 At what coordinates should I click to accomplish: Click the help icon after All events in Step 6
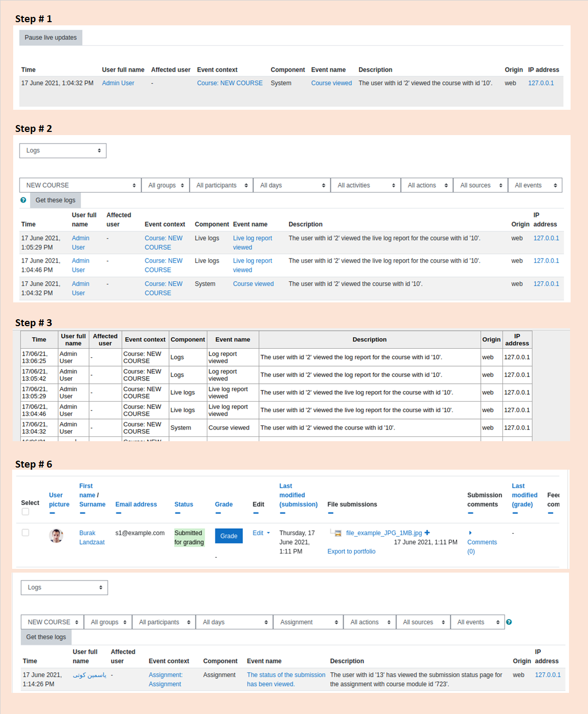[x=509, y=622]
